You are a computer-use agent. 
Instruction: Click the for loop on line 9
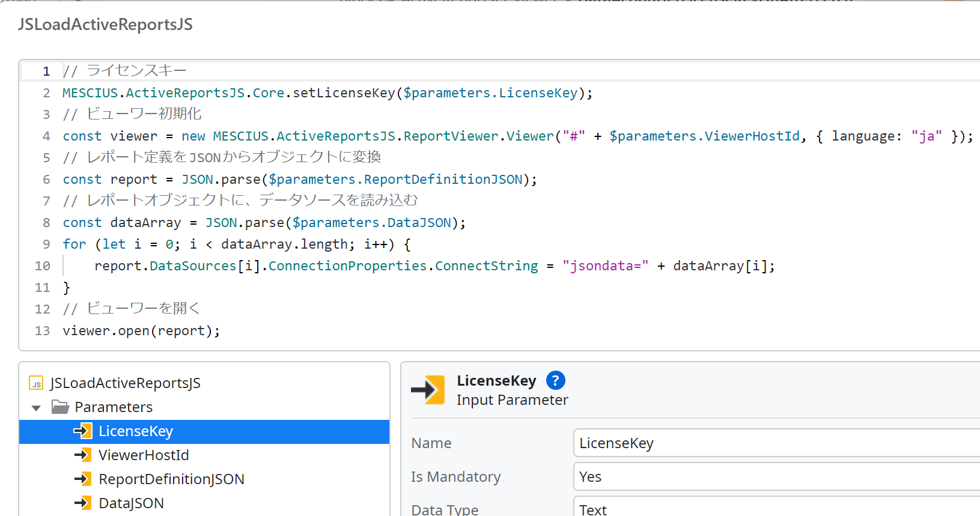(237, 244)
